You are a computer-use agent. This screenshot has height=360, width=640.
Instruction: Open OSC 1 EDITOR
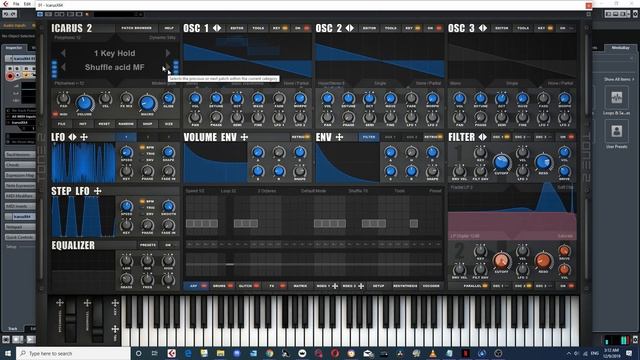pyautogui.click(x=237, y=28)
